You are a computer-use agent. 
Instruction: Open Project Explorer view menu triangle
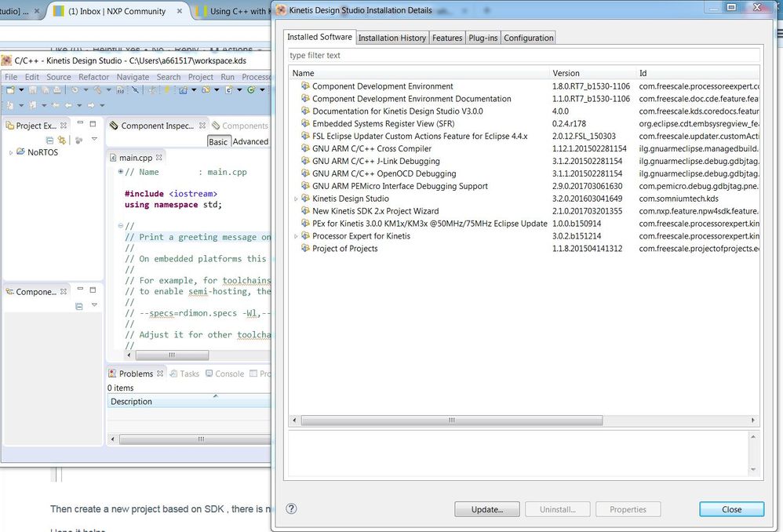click(x=94, y=139)
